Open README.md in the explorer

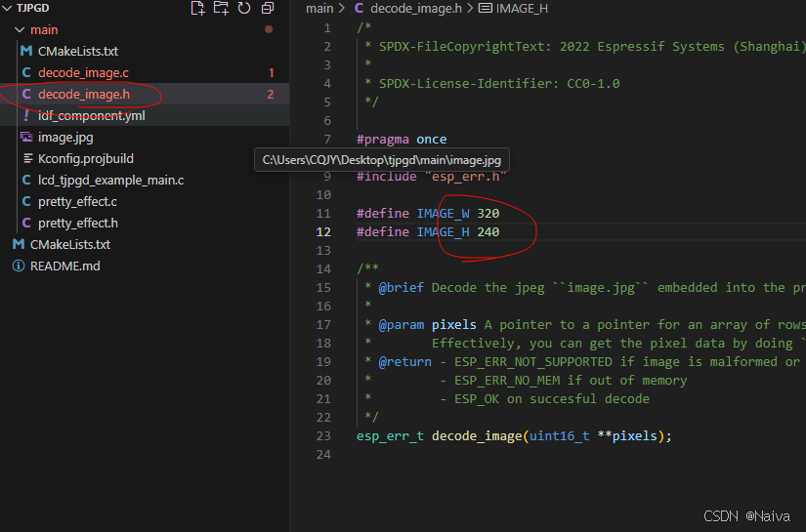coord(65,266)
